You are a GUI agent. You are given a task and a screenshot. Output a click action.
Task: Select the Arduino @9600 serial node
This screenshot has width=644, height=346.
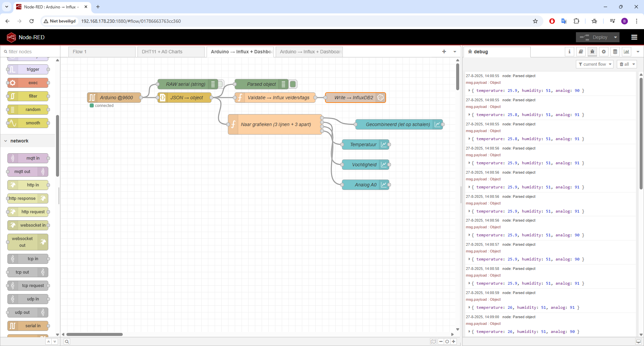point(114,98)
